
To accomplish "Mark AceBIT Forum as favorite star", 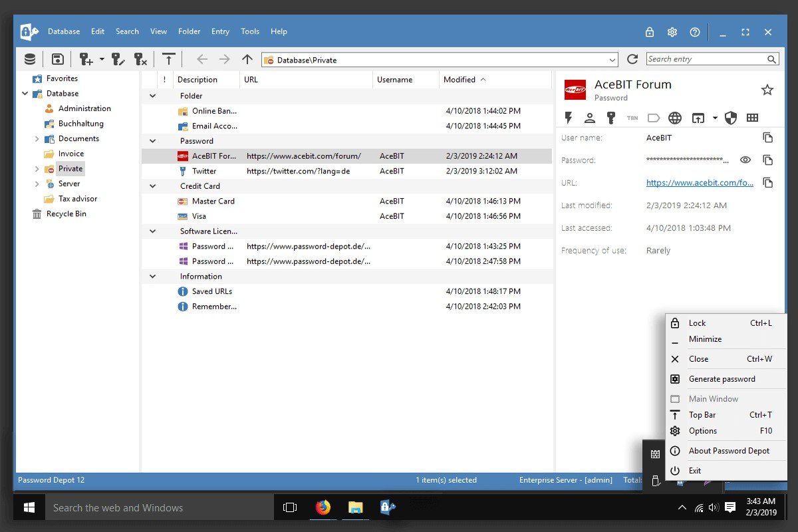I will coord(767,90).
